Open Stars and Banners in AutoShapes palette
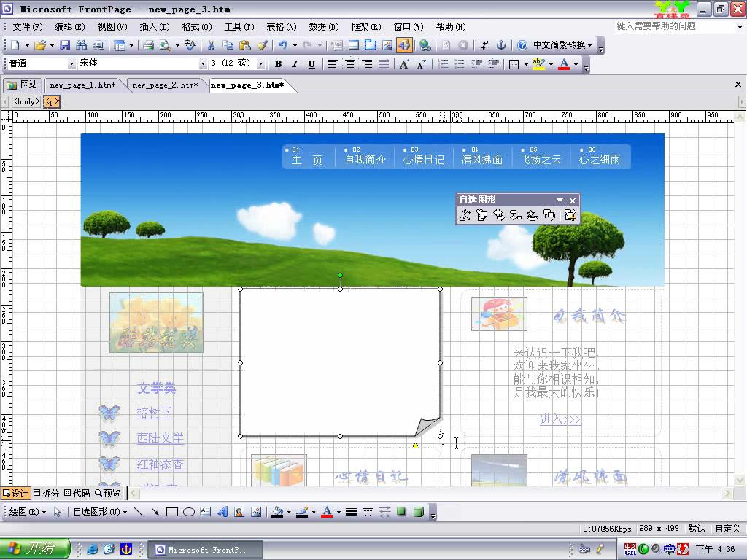 point(532,215)
